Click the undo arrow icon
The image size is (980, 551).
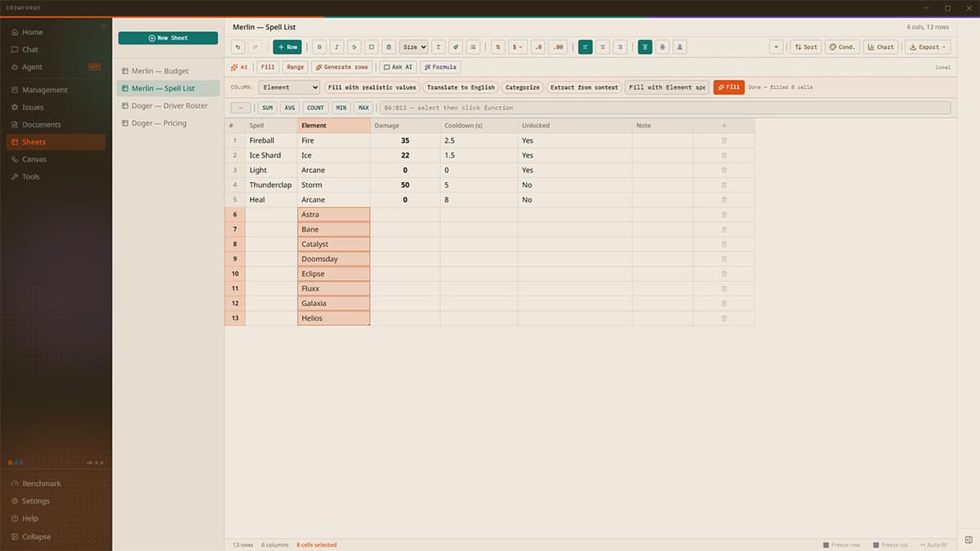point(238,47)
